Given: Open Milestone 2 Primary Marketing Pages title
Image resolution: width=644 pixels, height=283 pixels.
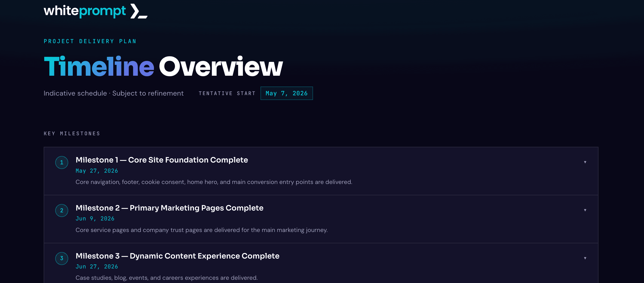Looking at the screenshot, I should (169, 208).
